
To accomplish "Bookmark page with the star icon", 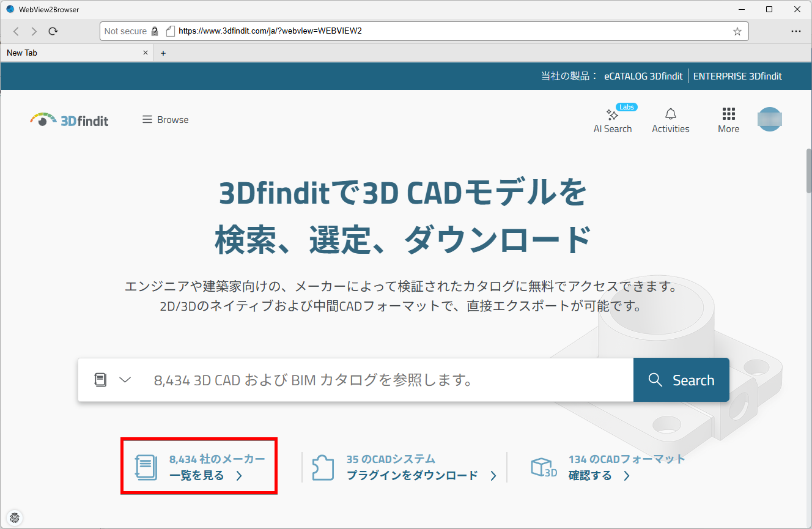I will pyautogui.click(x=737, y=31).
